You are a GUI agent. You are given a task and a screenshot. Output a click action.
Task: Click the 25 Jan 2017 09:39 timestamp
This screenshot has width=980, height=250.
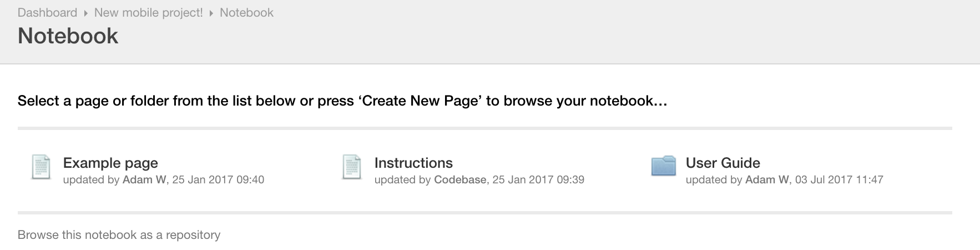click(538, 179)
